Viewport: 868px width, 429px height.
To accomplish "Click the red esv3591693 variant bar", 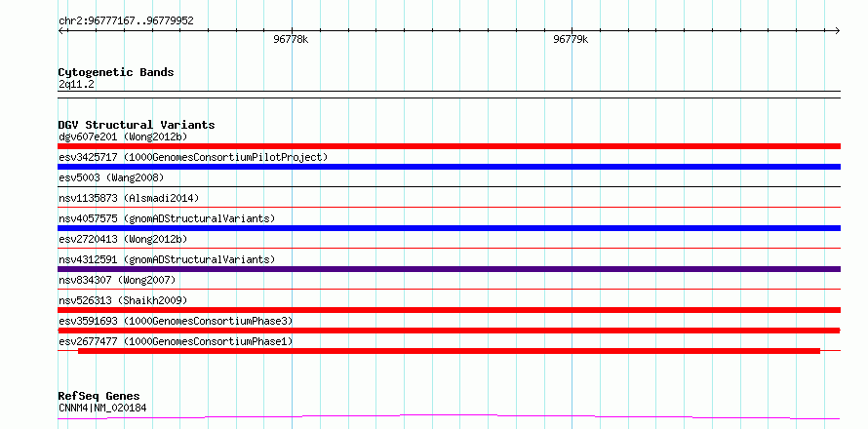I will point(449,331).
